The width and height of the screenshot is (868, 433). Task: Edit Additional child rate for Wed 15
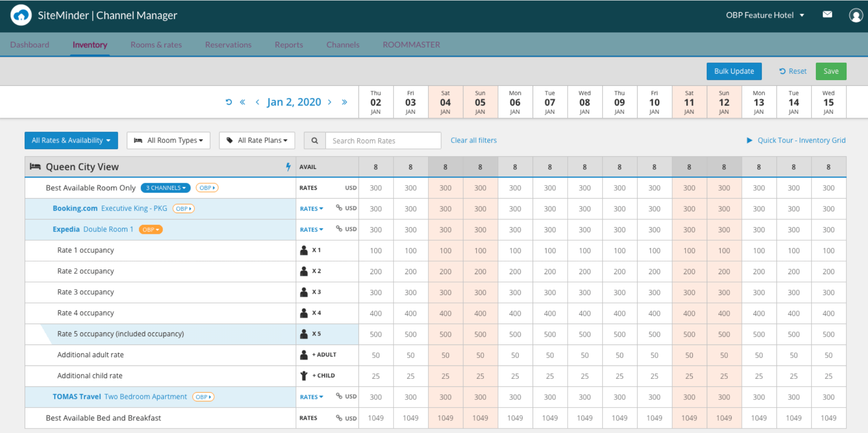pyautogui.click(x=828, y=376)
